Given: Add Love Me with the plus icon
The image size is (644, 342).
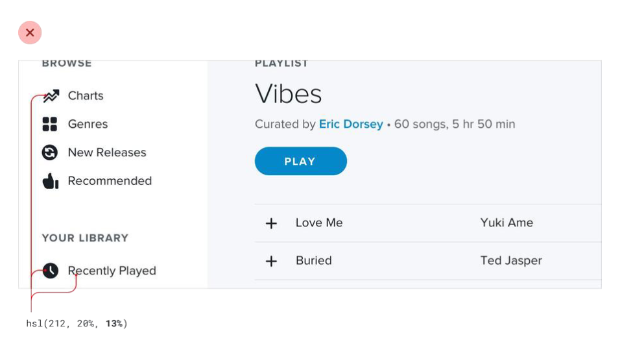Looking at the screenshot, I should (271, 223).
